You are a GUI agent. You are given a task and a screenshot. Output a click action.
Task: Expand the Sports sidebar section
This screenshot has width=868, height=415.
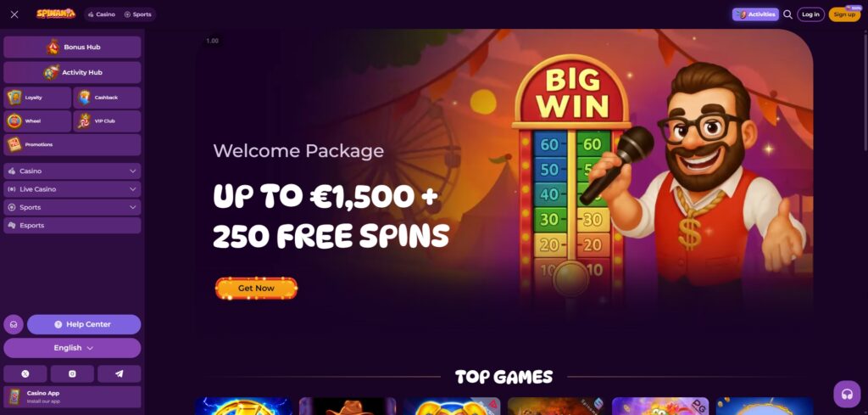pos(72,207)
